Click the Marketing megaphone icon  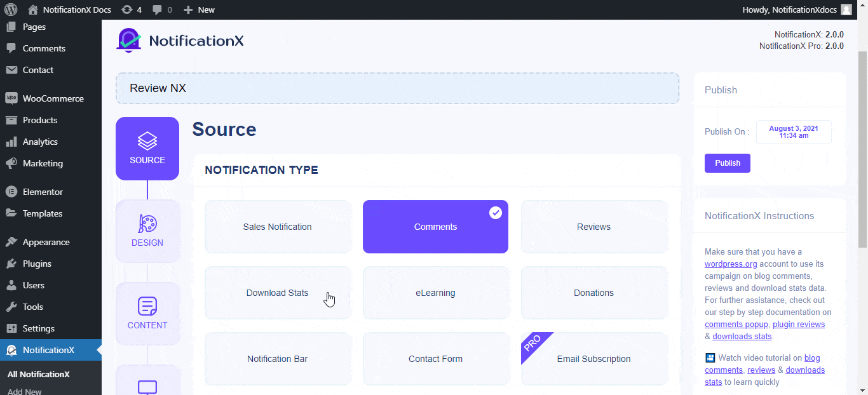(11, 163)
